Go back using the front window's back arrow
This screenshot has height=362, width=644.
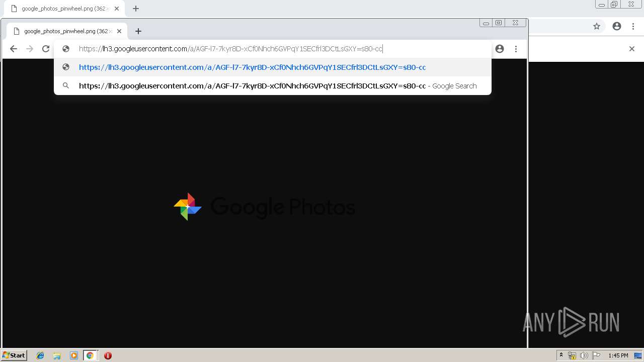(14, 49)
